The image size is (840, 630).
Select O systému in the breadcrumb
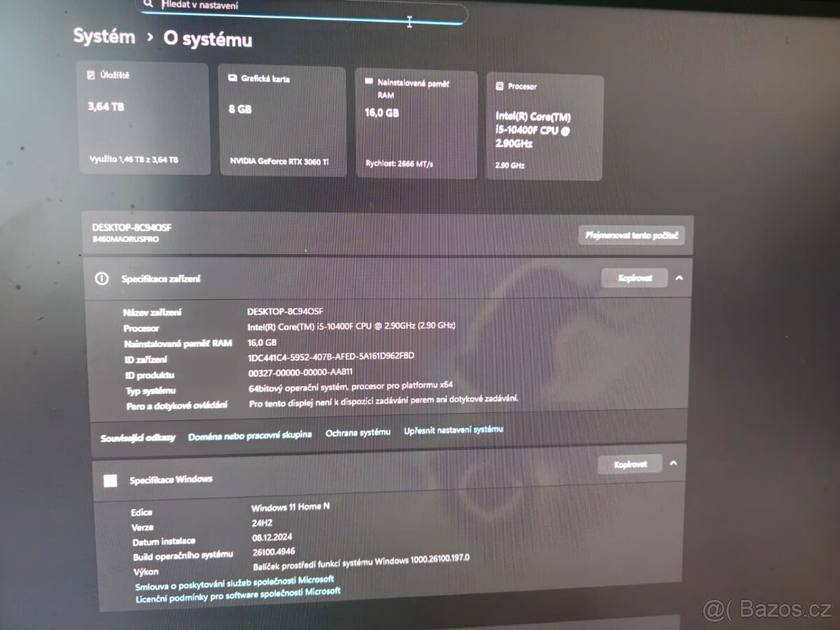tap(207, 40)
